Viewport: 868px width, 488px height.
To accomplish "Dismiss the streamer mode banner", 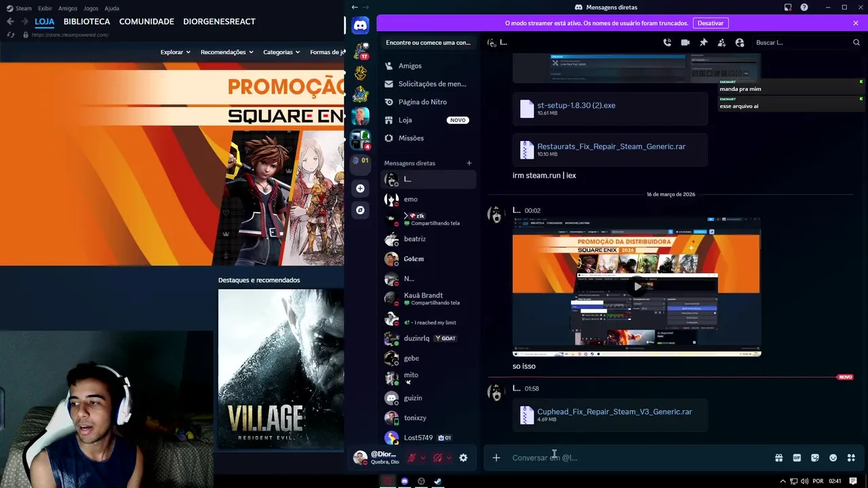I will (856, 23).
